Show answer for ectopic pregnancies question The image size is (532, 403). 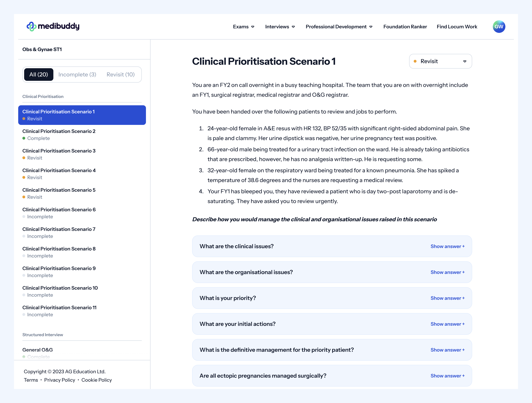pyautogui.click(x=447, y=376)
